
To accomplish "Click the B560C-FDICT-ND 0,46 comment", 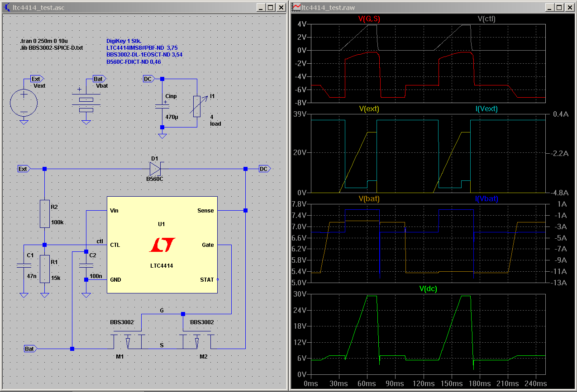I will click(x=134, y=61).
